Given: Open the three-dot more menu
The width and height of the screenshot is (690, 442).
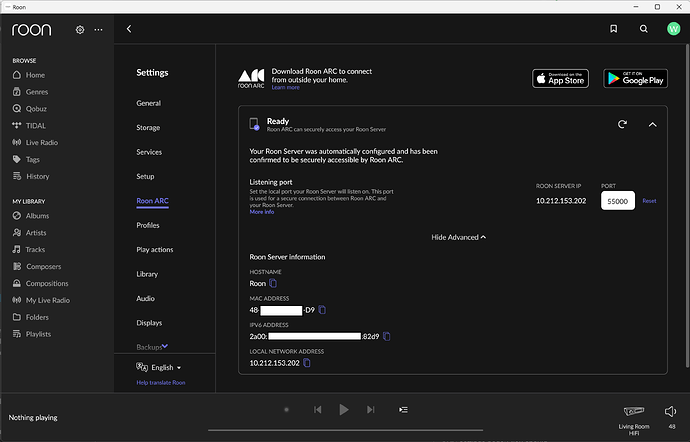Looking at the screenshot, I should click(x=99, y=29).
